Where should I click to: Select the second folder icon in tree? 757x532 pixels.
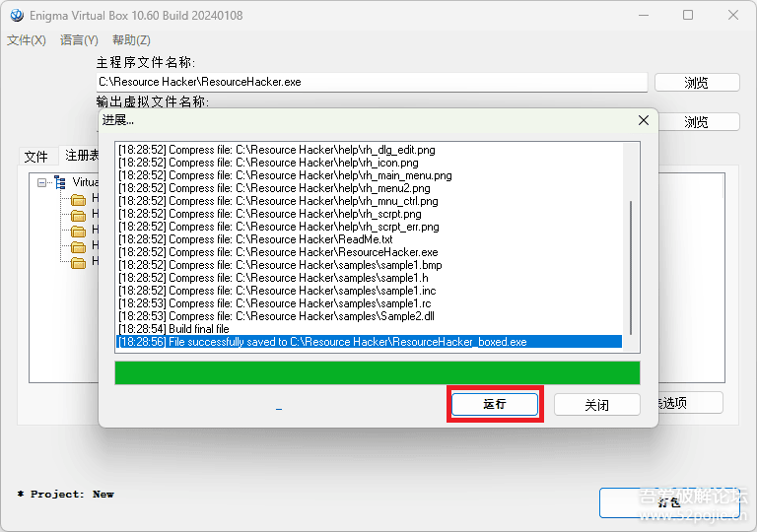point(78,215)
